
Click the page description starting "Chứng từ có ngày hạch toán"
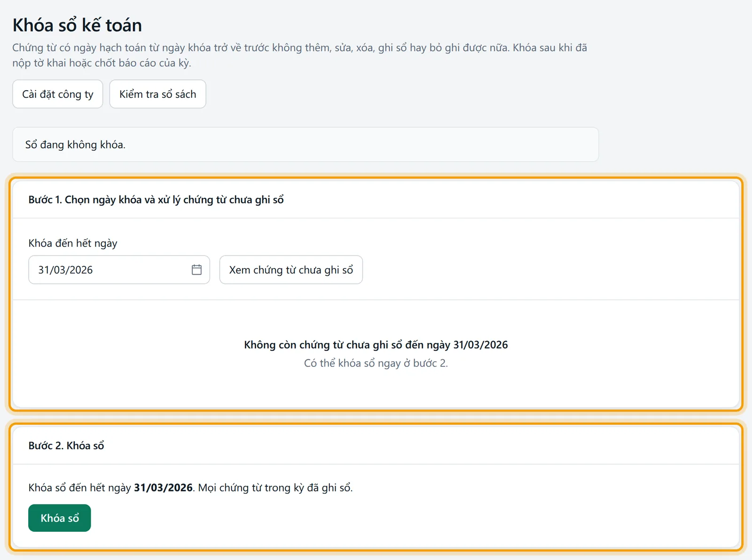click(300, 55)
